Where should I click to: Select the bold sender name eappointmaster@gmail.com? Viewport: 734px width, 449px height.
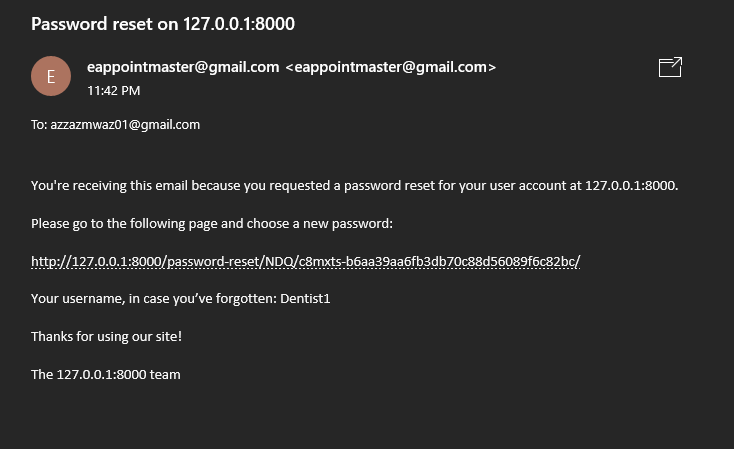(x=183, y=67)
